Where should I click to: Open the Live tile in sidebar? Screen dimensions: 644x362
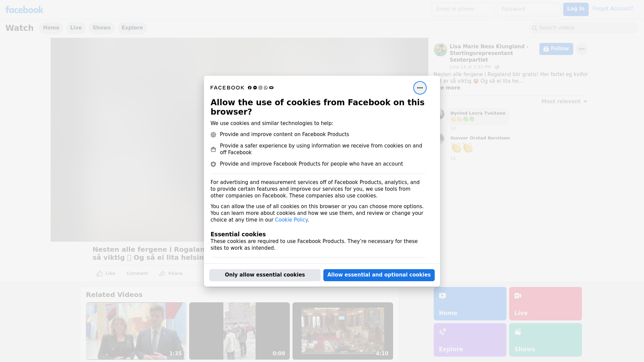point(545,304)
